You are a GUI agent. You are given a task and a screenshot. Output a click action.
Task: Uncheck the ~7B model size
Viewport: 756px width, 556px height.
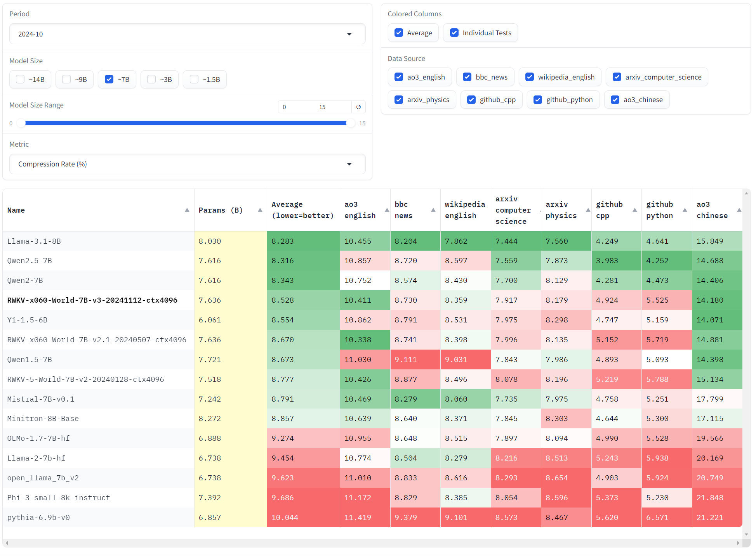pyautogui.click(x=109, y=80)
